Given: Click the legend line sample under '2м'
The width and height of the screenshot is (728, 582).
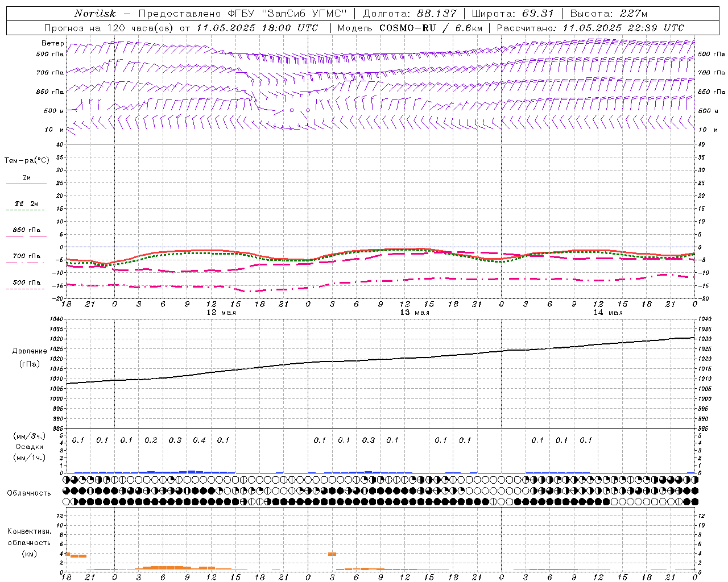Looking at the screenshot, I should coord(26,184).
